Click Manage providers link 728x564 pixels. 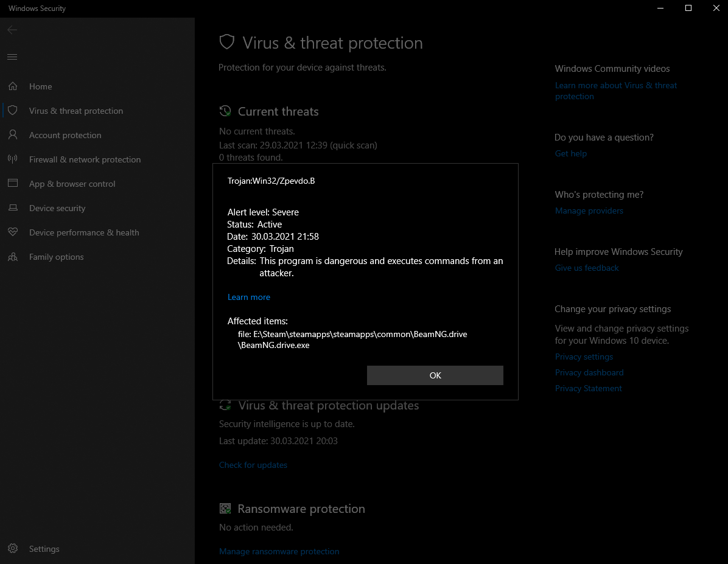589,211
